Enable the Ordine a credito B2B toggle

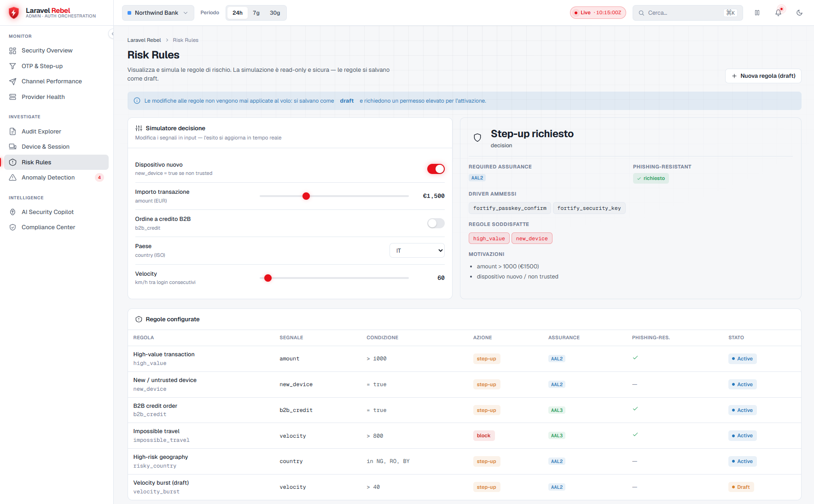pyautogui.click(x=436, y=223)
